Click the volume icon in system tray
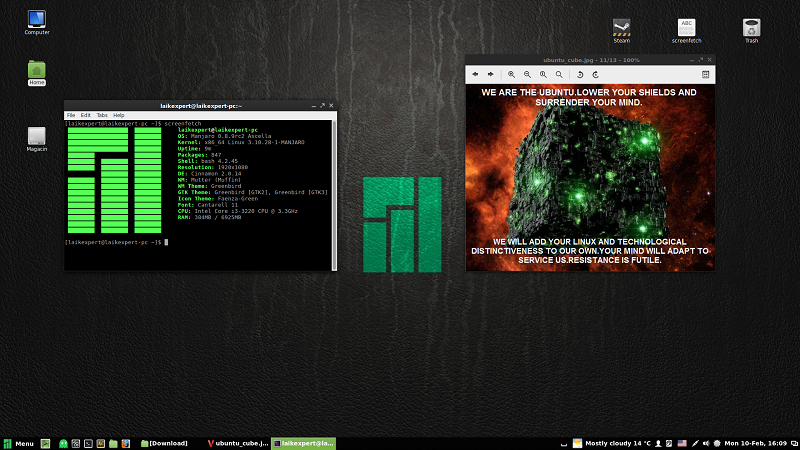The image size is (800, 450). point(706,443)
